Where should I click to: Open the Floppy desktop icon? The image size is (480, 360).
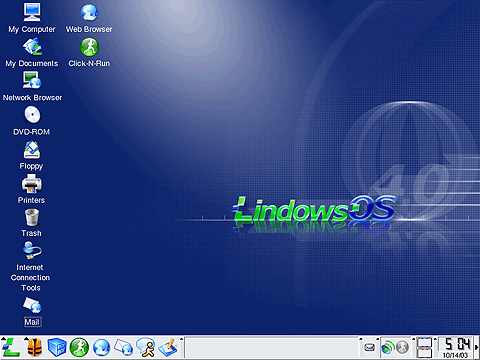[31, 155]
